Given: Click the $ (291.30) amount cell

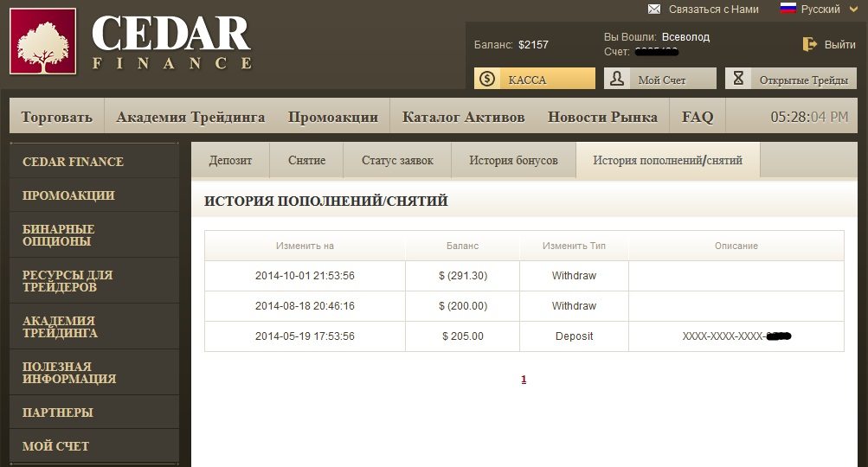Looking at the screenshot, I should [x=463, y=276].
